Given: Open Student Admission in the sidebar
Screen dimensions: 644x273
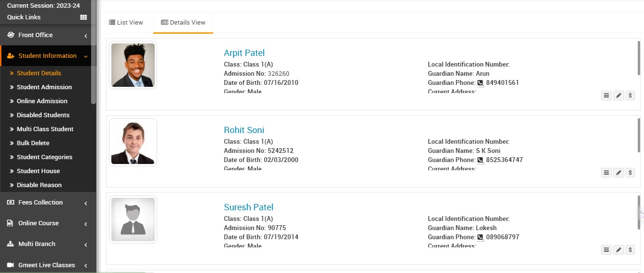Looking at the screenshot, I should coord(44,87).
